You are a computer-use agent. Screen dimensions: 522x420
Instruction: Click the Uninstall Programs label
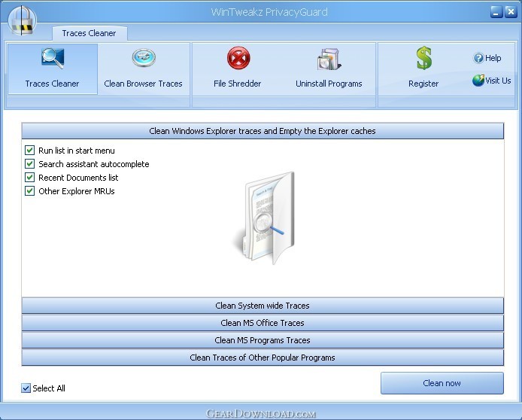[x=329, y=84]
